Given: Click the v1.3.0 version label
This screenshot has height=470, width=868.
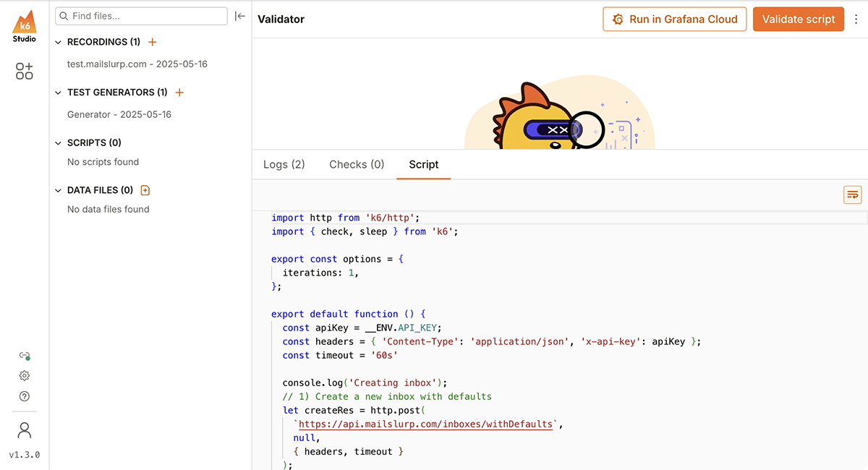Looking at the screenshot, I should pyautogui.click(x=25, y=456).
